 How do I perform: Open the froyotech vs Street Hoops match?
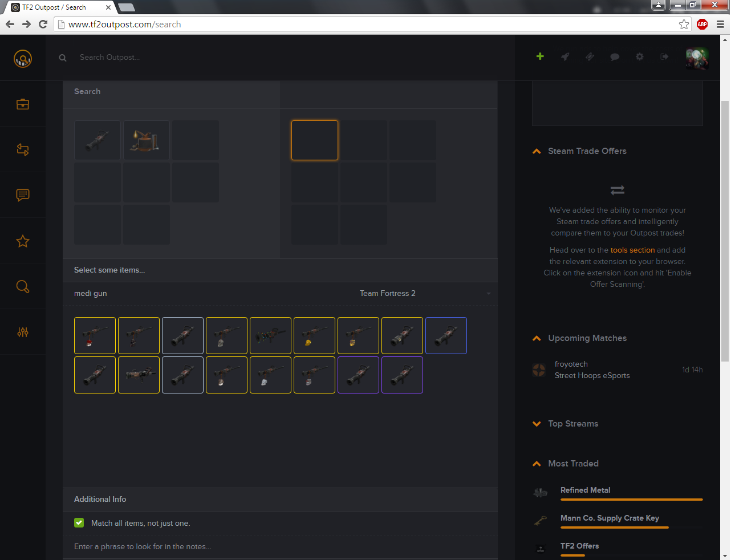point(618,370)
